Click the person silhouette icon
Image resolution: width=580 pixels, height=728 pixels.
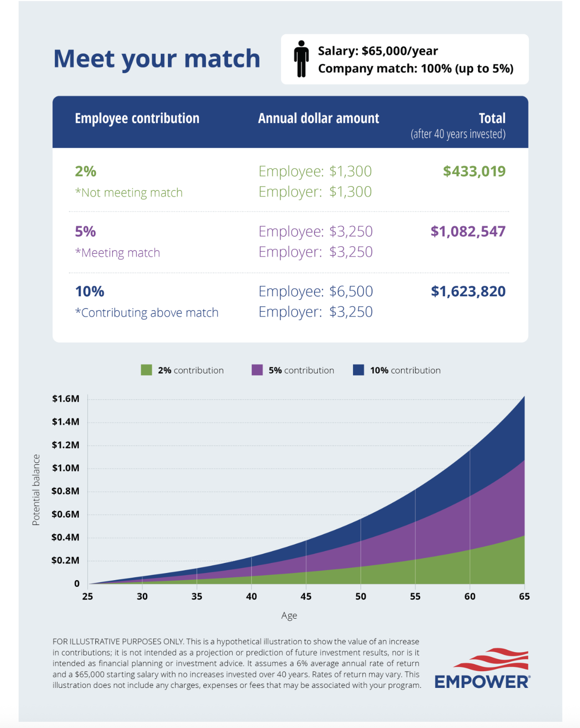click(x=301, y=59)
